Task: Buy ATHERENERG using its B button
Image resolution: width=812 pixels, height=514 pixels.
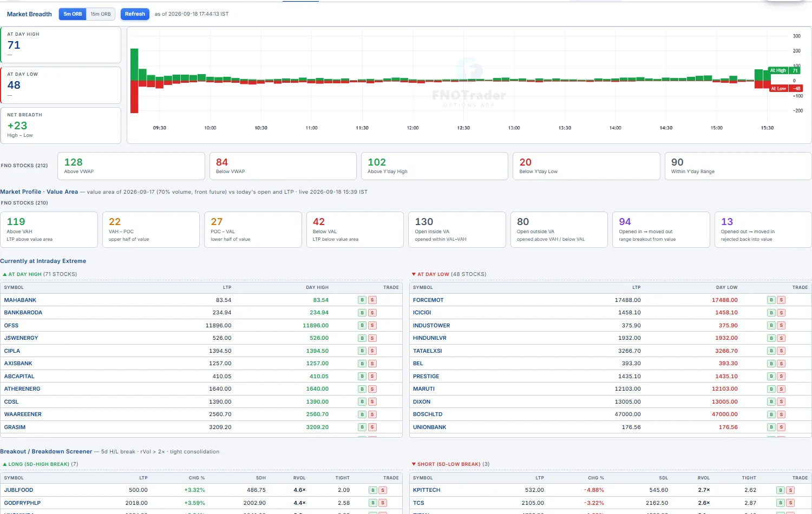Action: pos(362,389)
